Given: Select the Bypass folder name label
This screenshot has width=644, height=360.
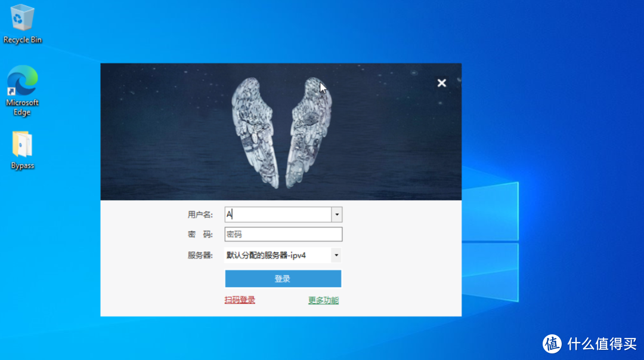Looking at the screenshot, I should tap(23, 166).
